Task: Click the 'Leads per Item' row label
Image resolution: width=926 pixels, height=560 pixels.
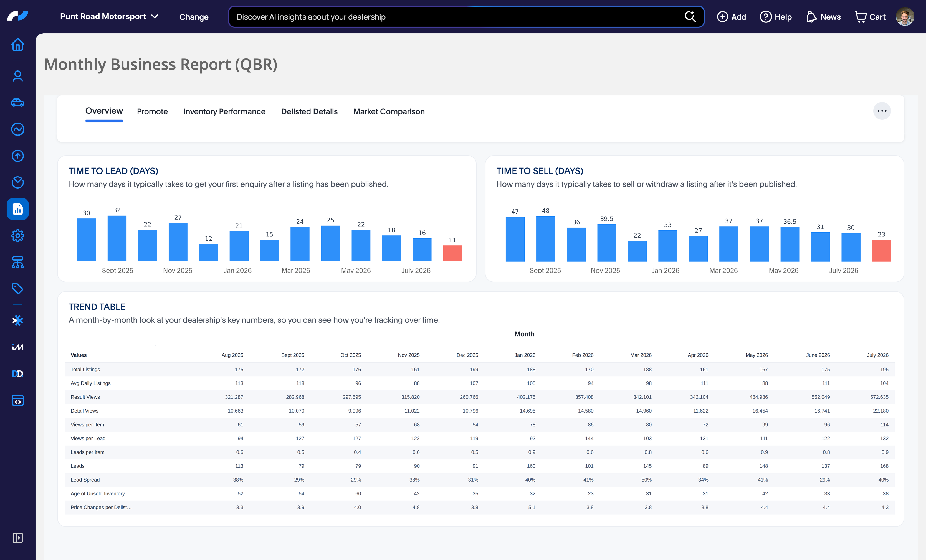Action: [88, 452]
